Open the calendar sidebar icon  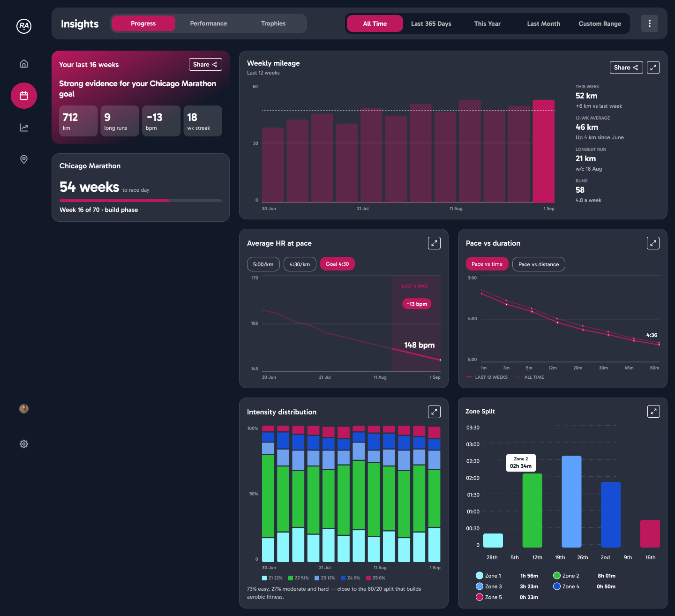pos(24,96)
